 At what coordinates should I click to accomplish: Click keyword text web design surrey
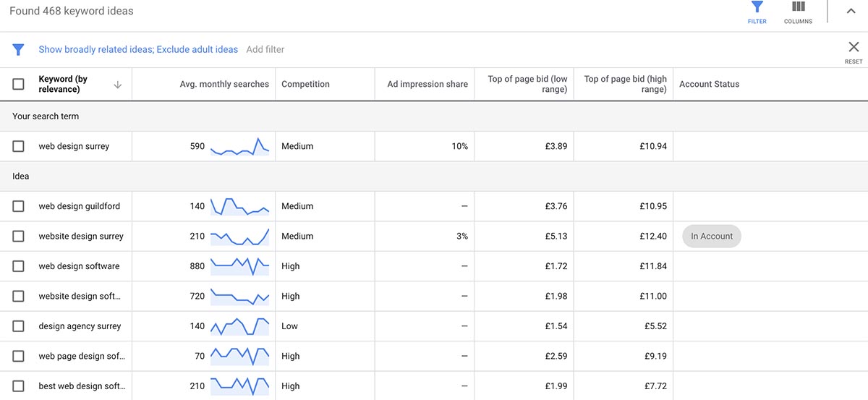[x=74, y=146]
